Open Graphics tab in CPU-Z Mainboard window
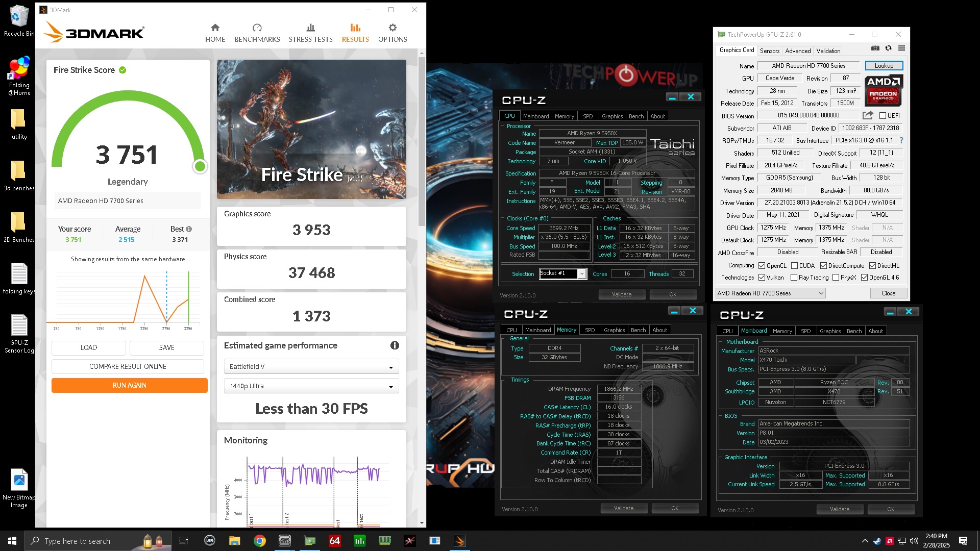Viewport: 980px width, 551px height. [830, 331]
